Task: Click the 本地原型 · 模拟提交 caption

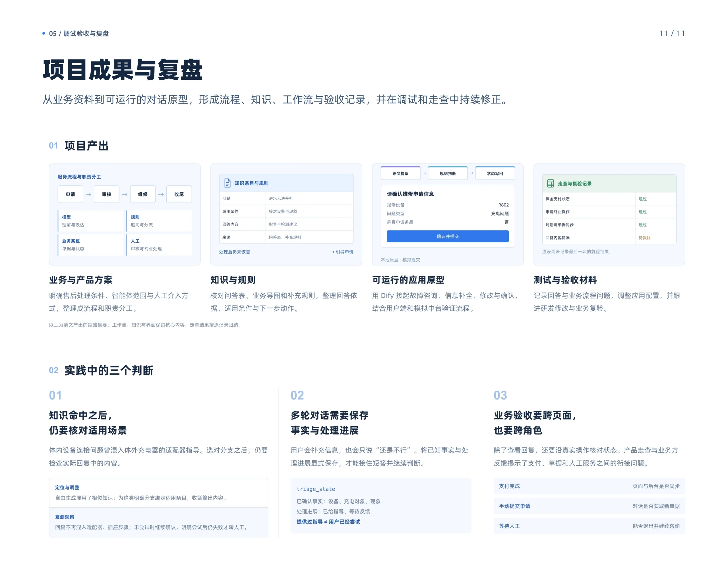Action: [x=400, y=260]
